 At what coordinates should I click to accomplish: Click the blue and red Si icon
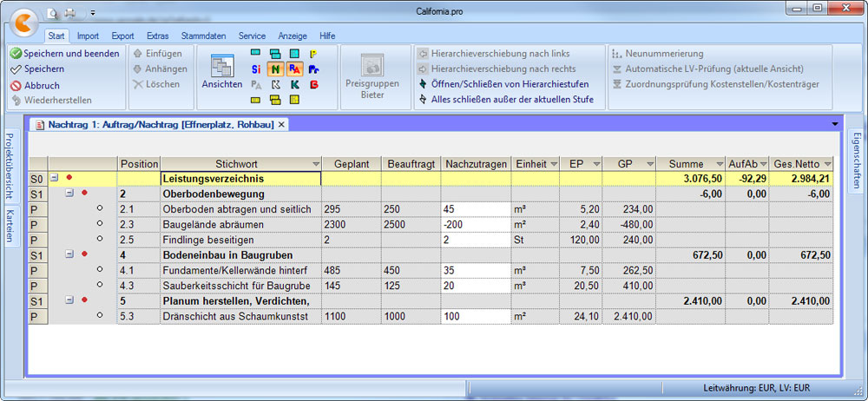[256, 69]
